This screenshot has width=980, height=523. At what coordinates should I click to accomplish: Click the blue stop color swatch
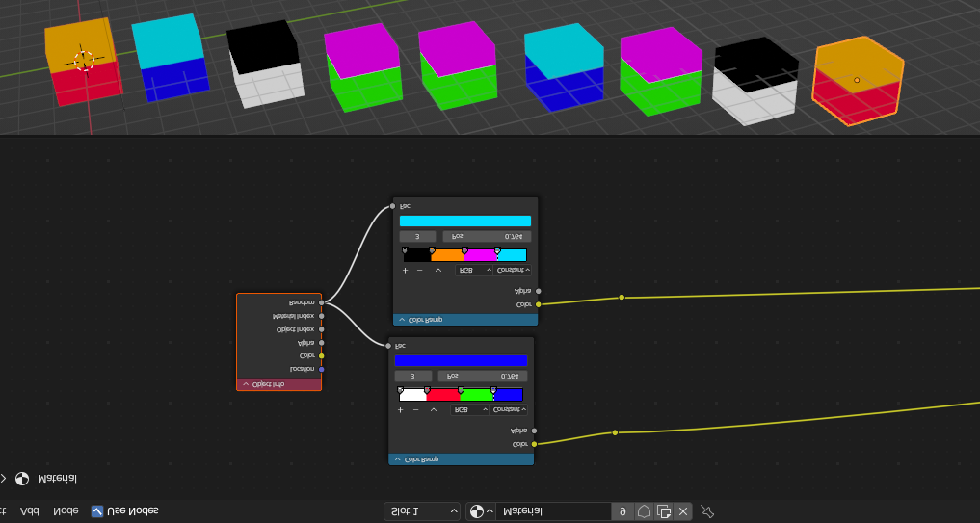pyautogui.click(x=461, y=360)
